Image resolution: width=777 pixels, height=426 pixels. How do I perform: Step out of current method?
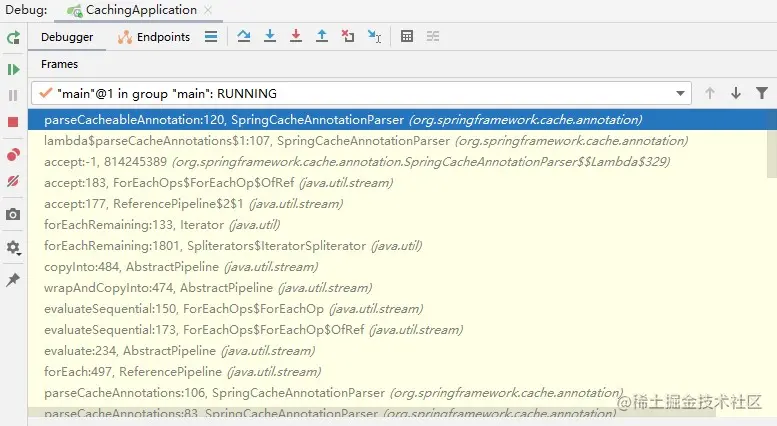(322, 36)
